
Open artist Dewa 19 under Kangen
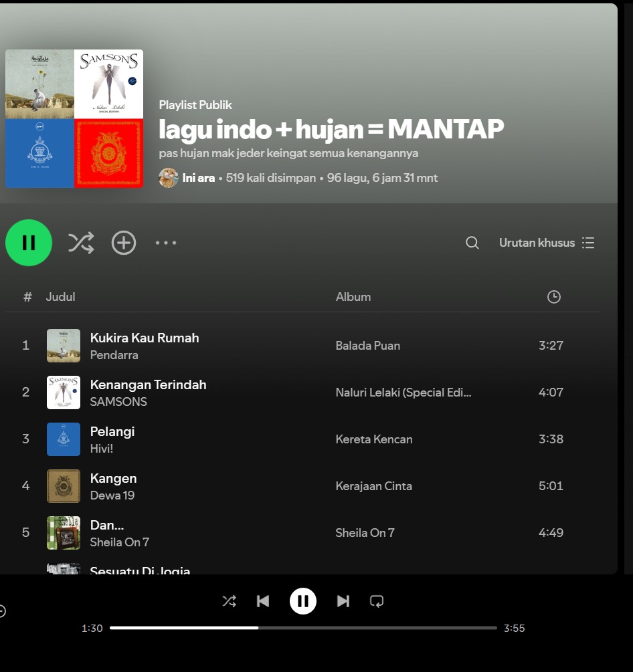[112, 495]
